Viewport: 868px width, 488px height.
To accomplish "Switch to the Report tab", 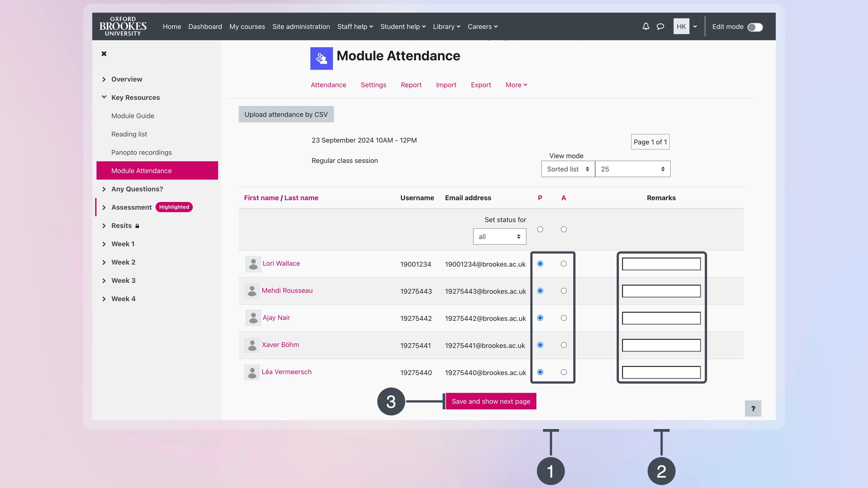I will (411, 85).
